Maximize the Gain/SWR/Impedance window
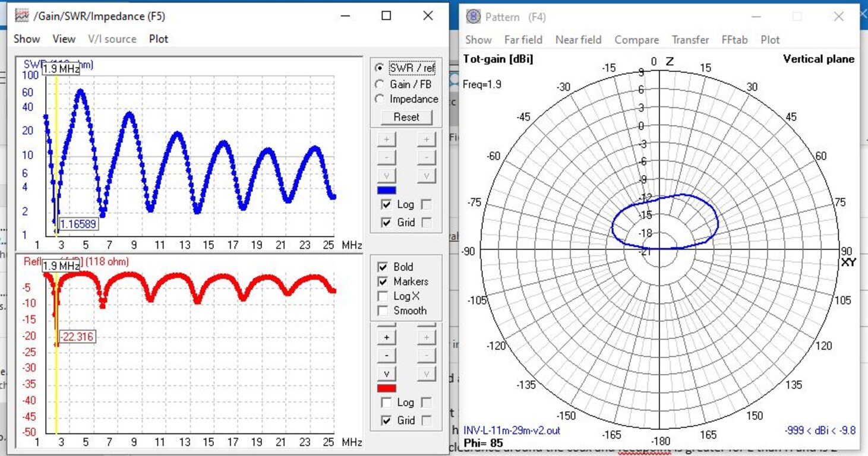Screen dimensions: 868x456 [x=386, y=16]
